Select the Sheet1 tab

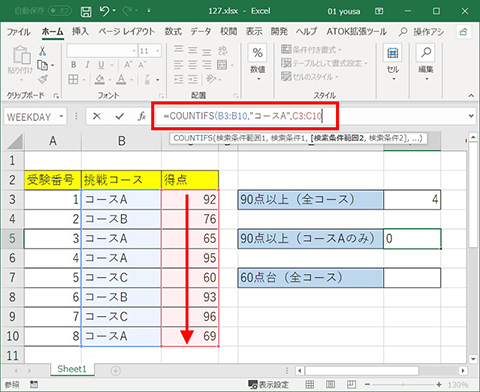pyautogui.click(x=72, y=369)
